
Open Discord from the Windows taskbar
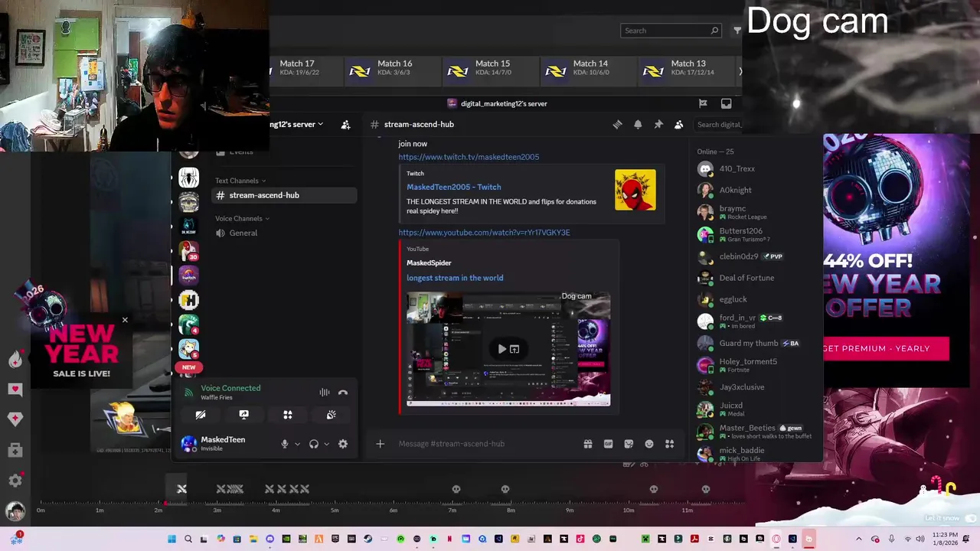tap(269, 539)
